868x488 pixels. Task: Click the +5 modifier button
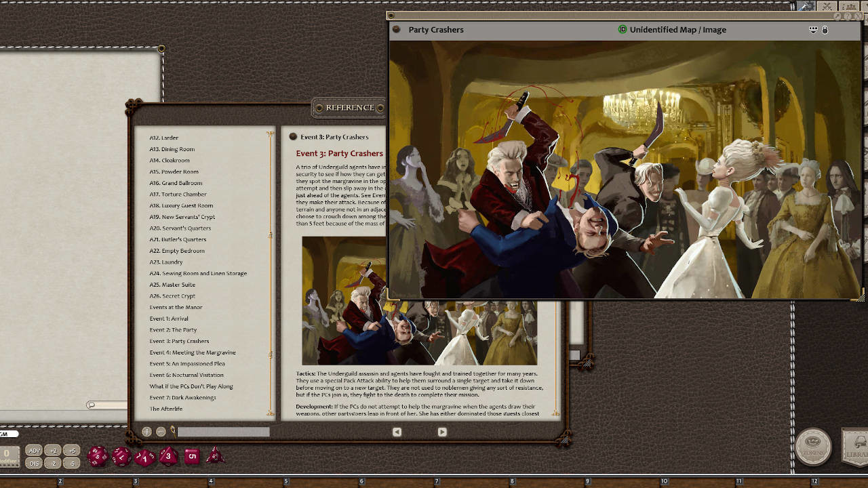71,449
